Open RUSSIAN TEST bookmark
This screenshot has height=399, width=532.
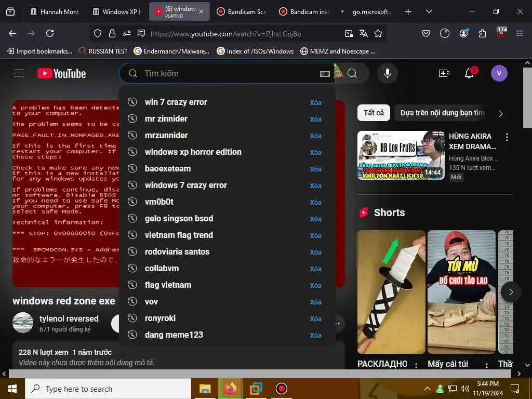click(x=103, y=51)
